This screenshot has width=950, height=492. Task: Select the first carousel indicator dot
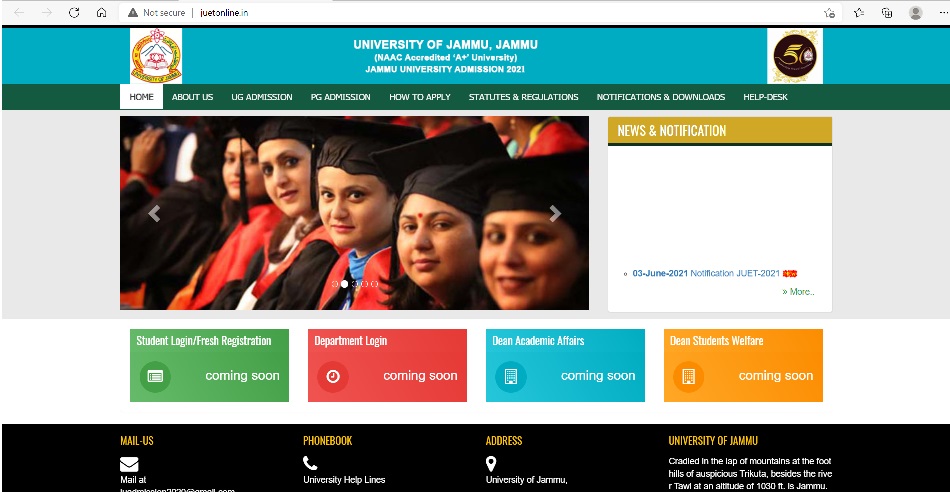[335, 284]
